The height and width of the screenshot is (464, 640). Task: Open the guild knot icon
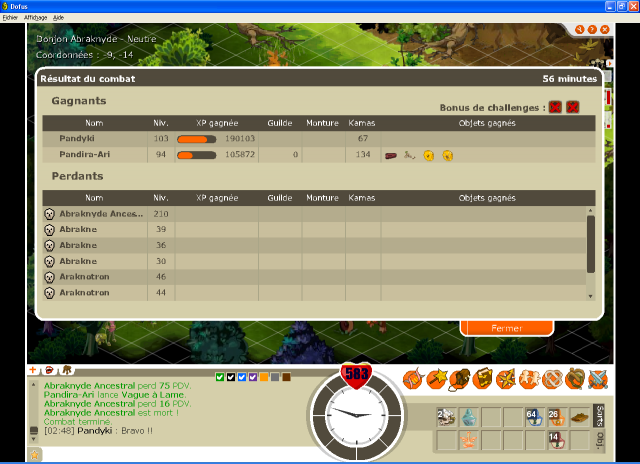(552, 379)
